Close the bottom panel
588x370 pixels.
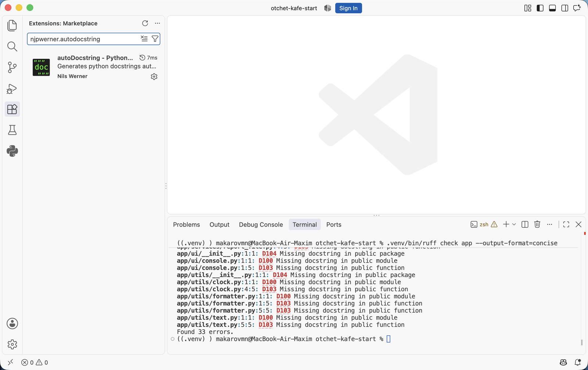578,224
